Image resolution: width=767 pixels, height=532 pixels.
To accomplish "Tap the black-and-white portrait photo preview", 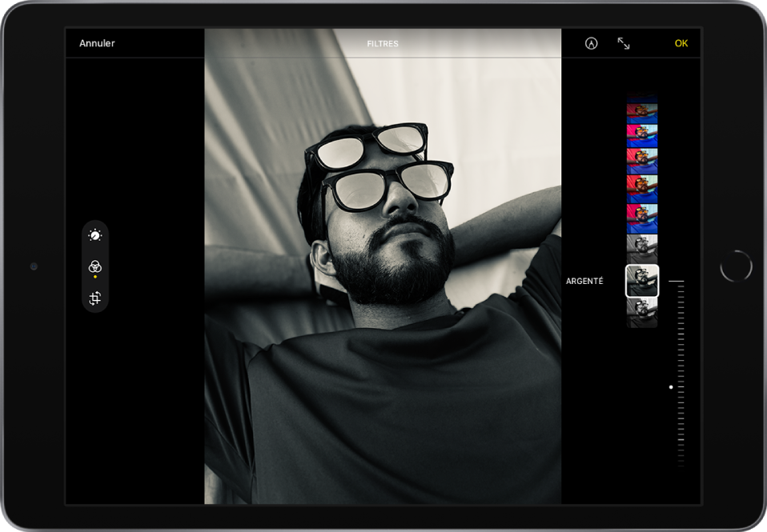I will pyautogui.click(x=383, y=266).
